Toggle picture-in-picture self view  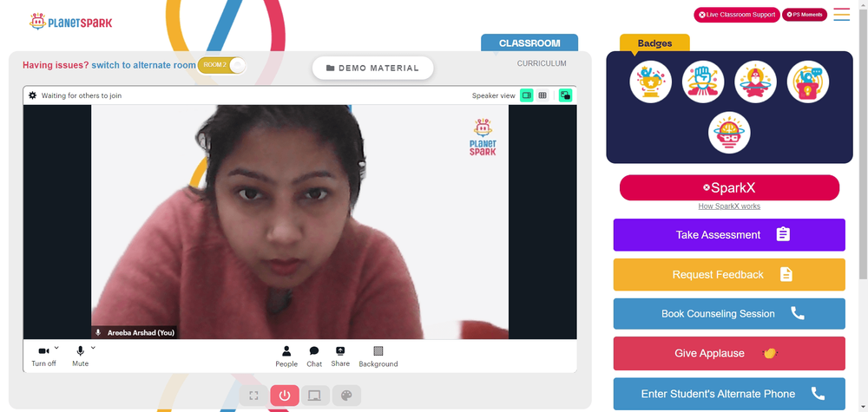pyautogui.click(x=565, y=95)
